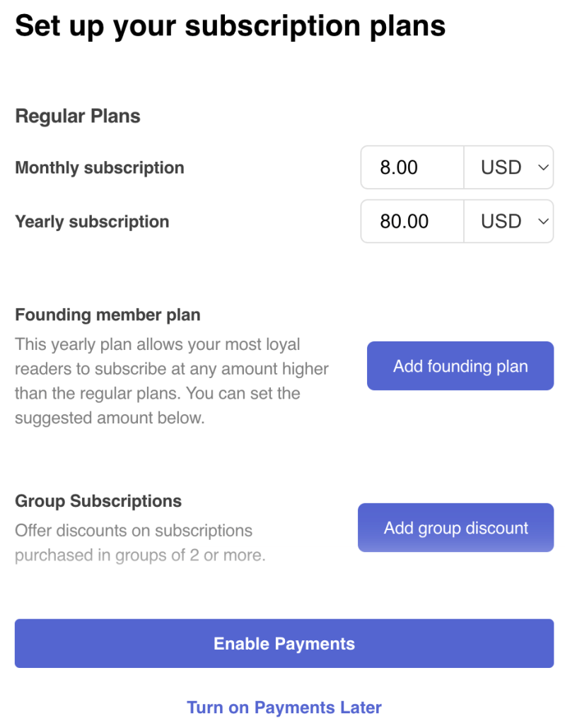The image size is (565, 728).
Task: Click the yearly currency chevron arrow
Action: (543, 221)
